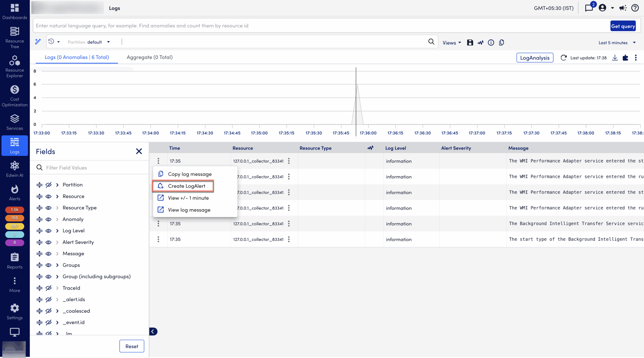Toggle visibility of the TraceId field
This screenshot has width=644, height=358.
pos(49,288)
